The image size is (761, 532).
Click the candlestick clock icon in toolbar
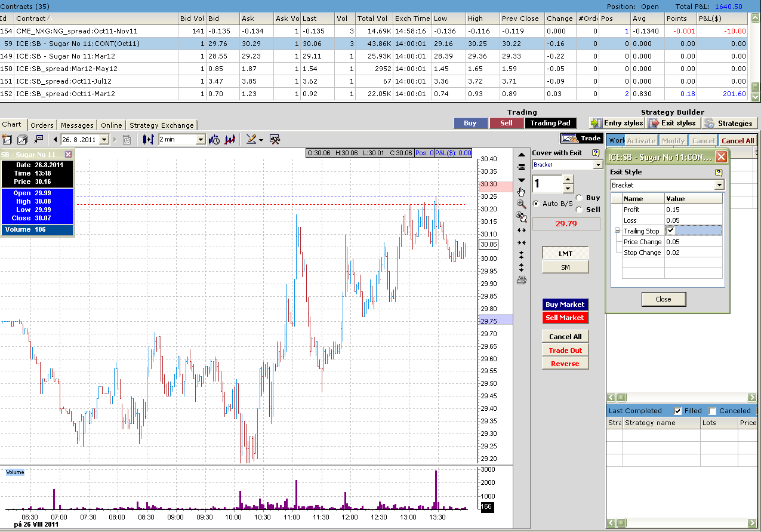pyautogui.click(x=214, y=139)
